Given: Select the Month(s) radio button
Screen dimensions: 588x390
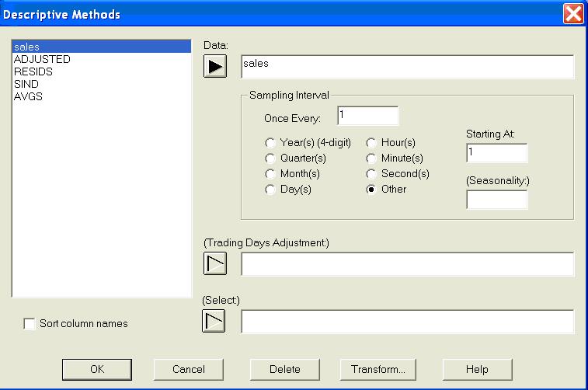Looking at the screenshot, I should point(270,174).
